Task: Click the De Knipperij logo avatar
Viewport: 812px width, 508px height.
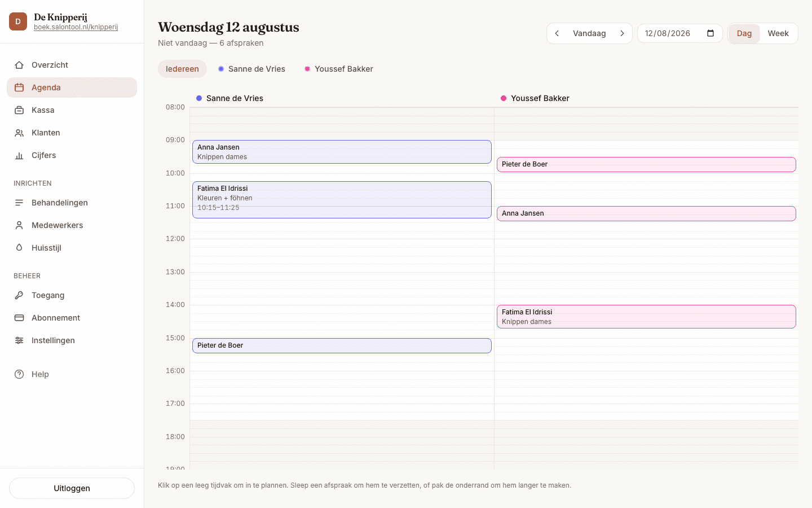Action: click(18, 21)
